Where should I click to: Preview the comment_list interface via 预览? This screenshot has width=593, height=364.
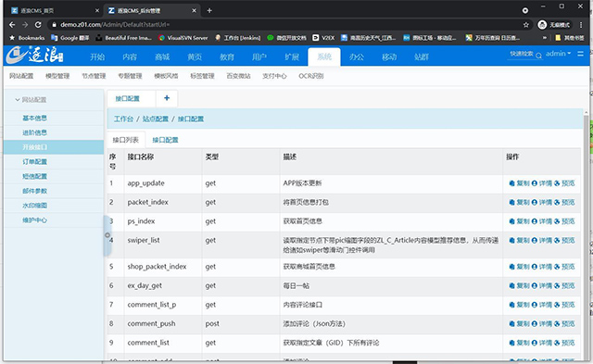(x=564, y=343)
